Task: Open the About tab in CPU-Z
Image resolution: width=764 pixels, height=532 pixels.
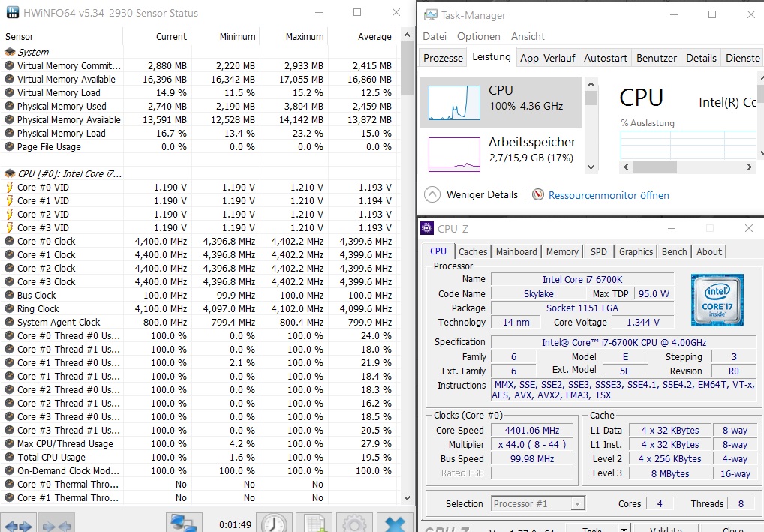Action: 709,251
